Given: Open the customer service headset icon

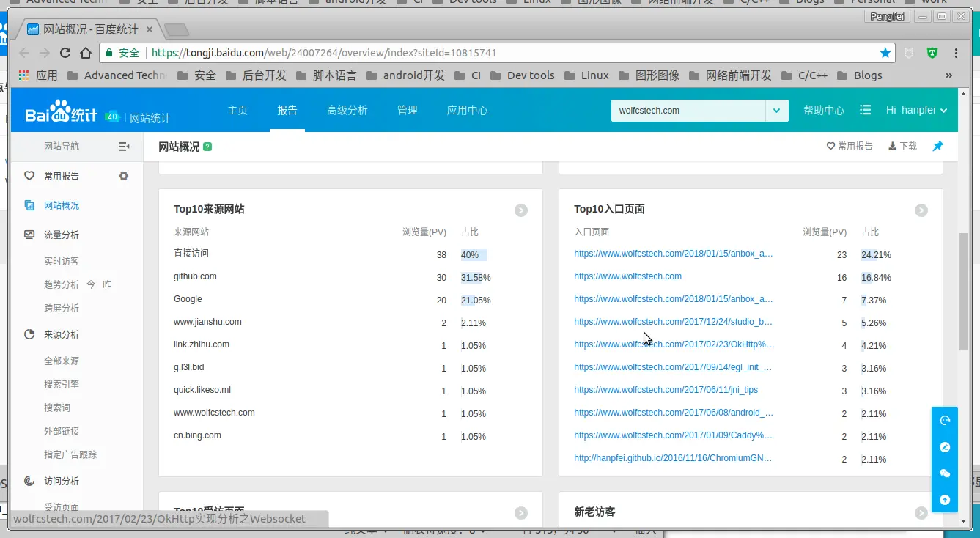Looking at the screenshot, I should coord(945,421).
